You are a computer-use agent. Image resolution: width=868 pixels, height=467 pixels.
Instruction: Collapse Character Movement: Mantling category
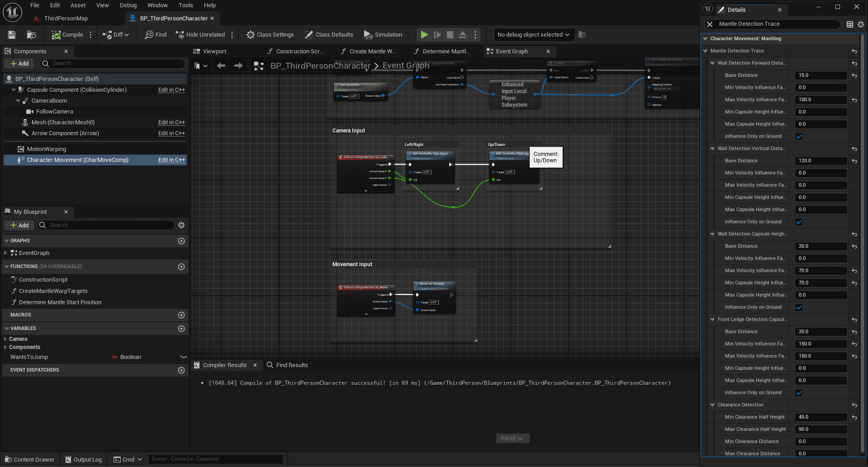(x=705, y=39)
